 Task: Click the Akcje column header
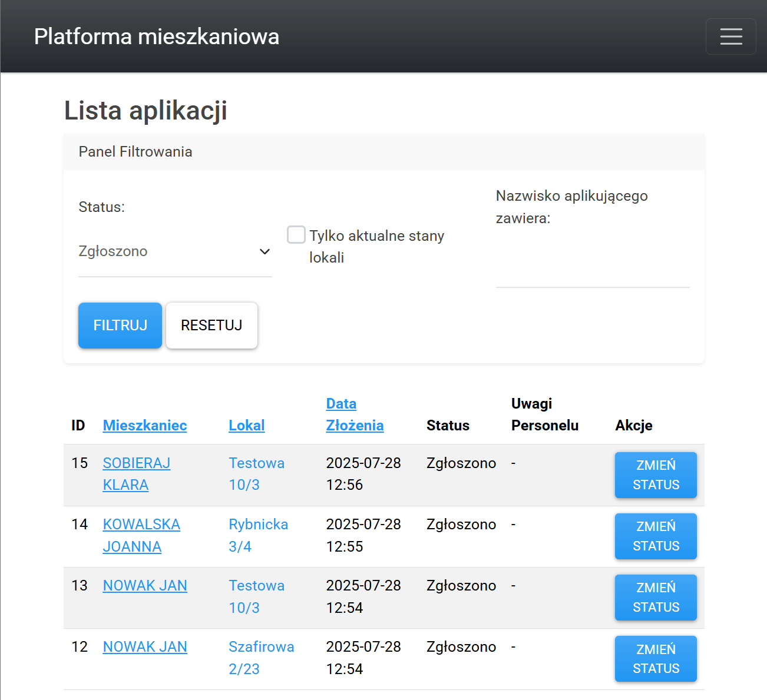[x=634, y=426]
